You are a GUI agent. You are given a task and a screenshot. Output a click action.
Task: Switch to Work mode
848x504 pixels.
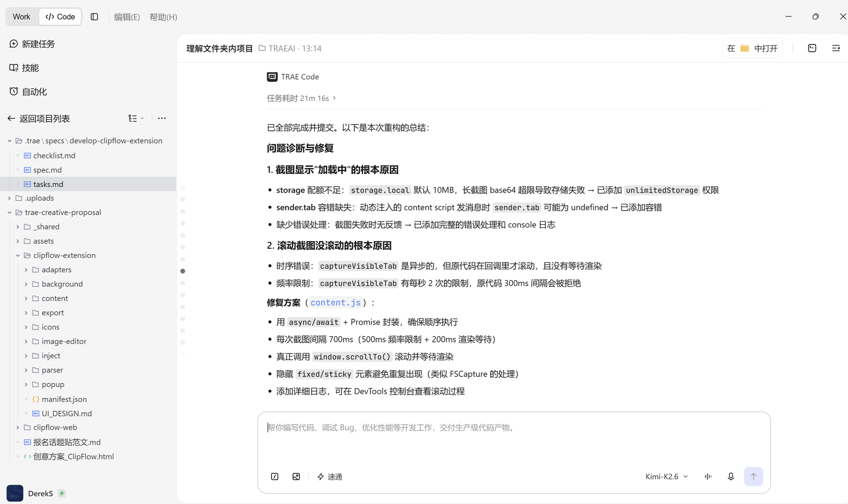click(22, 17)
